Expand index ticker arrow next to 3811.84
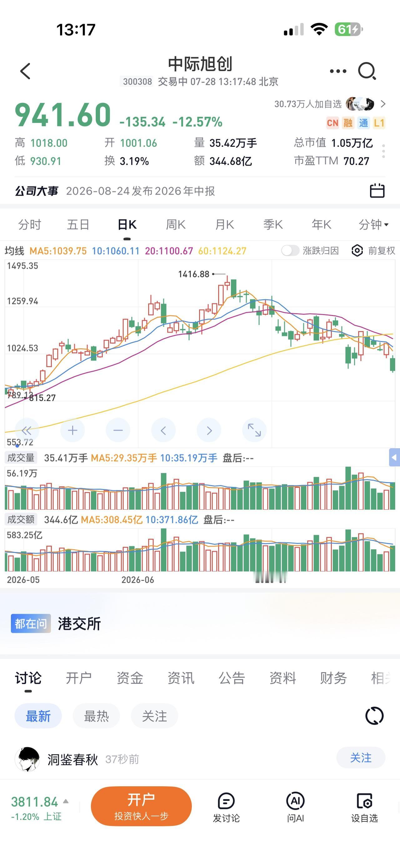The image size is (400, 868). click(66, 801)
